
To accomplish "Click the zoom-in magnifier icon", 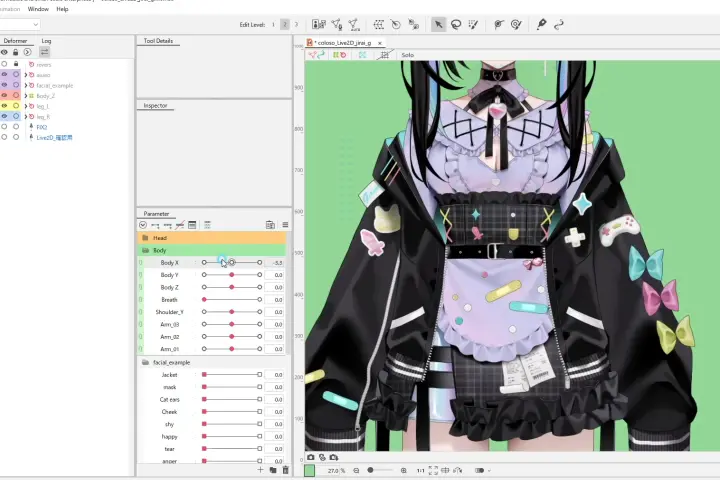I will pyautogui.click(x=404, y=470).
